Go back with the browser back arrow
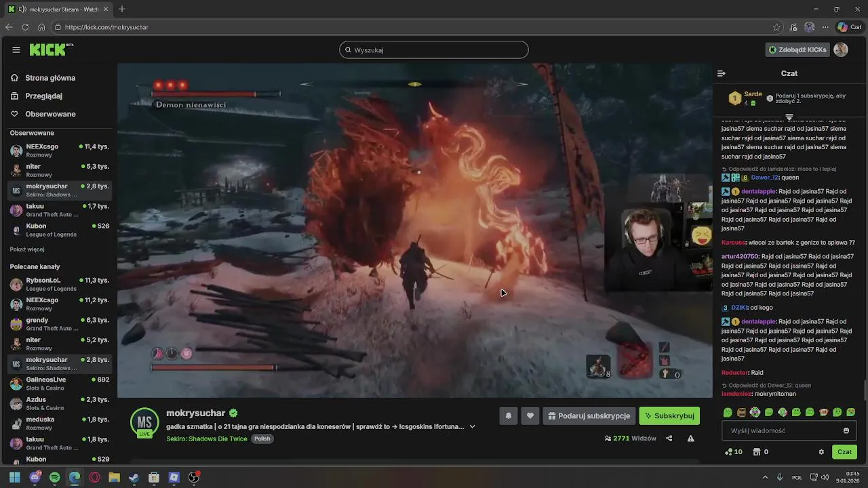This screenshot has width=868, height=488. [x=9, y=27]
